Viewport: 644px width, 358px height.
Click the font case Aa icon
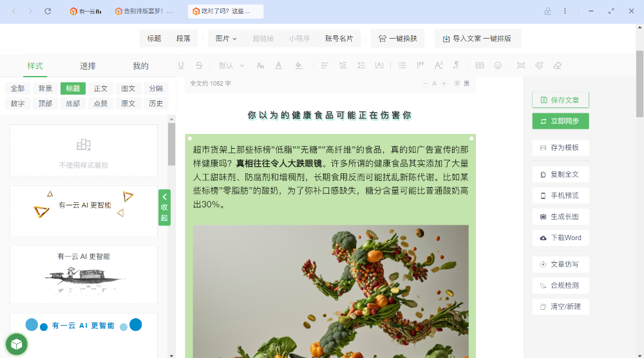click(260, 65)
